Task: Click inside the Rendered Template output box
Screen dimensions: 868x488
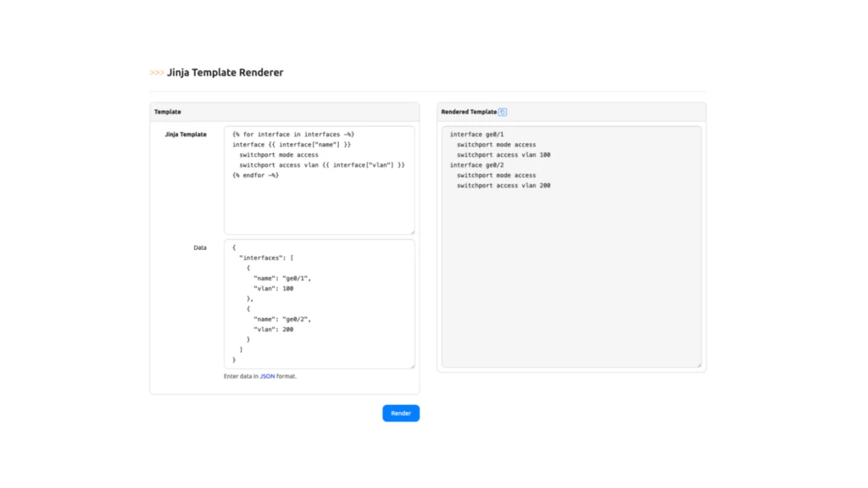Action: [571, 247]
